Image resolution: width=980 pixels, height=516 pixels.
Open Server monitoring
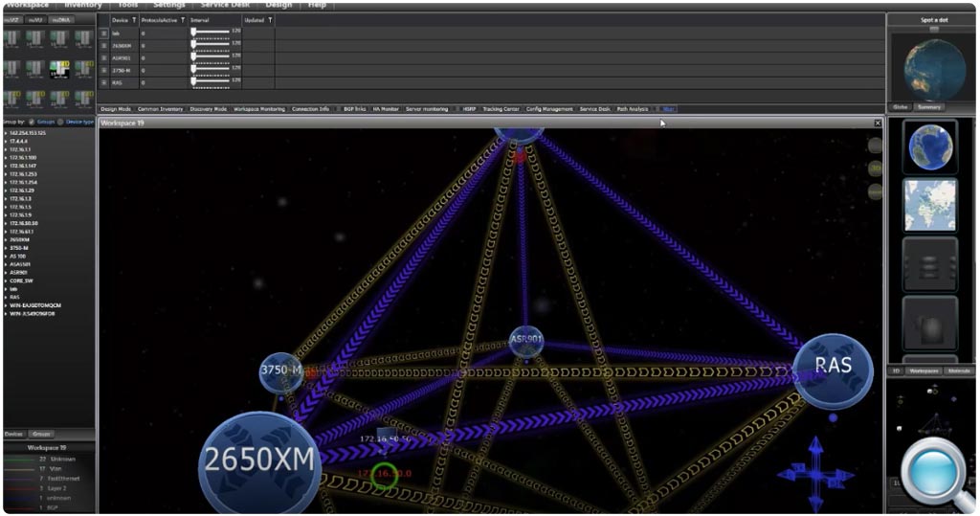point(427,109)
